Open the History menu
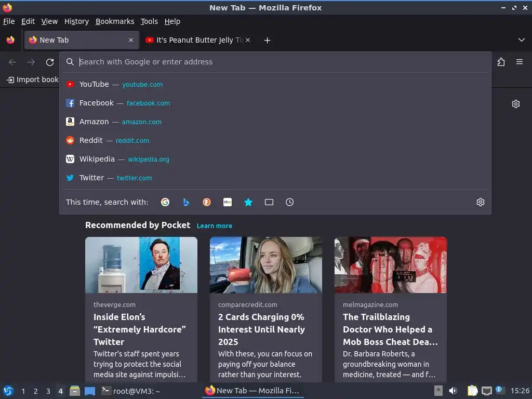Screen dimensions: 532x399 [77, 21]
